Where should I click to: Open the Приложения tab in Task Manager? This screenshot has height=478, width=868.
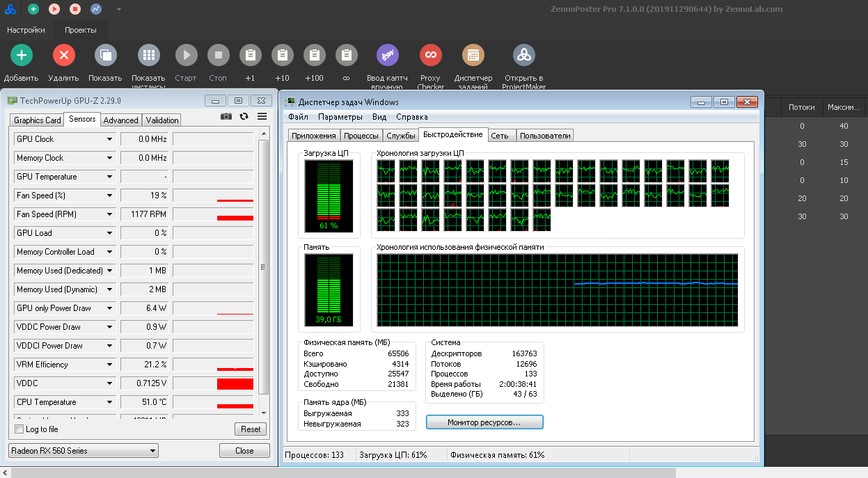314,136
